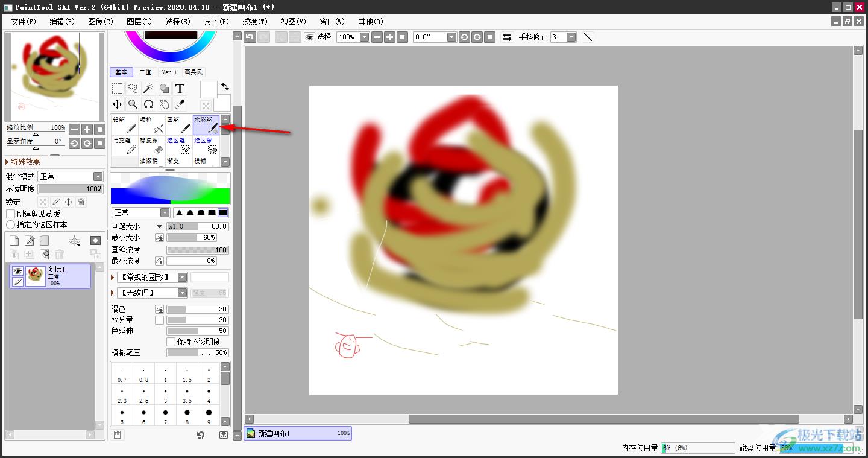Adjust the 不透明度 opacity slider

point(71,189)
